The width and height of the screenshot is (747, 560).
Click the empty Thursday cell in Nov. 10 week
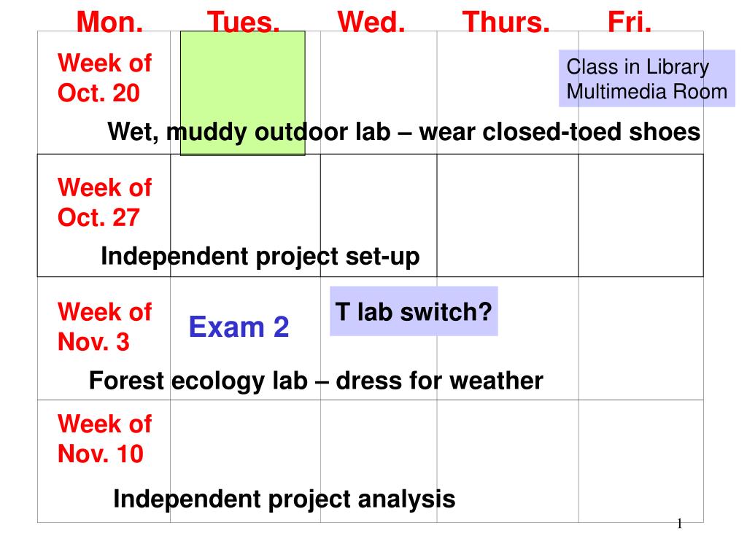(508, 462)
